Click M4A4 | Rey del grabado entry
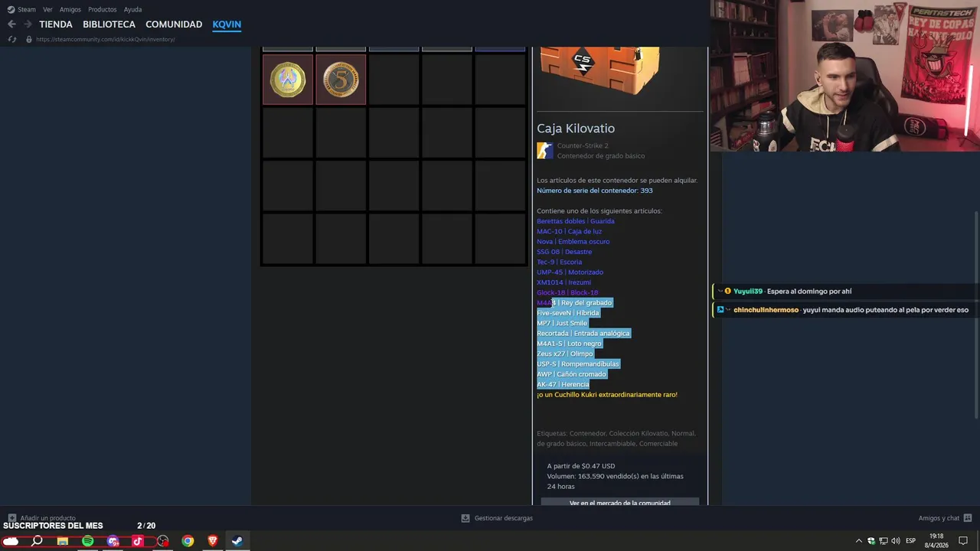Viewport: 980px width, 551px height. 574,303
